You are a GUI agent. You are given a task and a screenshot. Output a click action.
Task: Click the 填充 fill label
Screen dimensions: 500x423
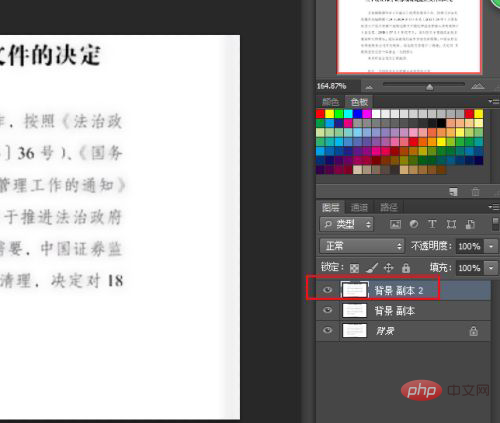coord(440,268)
